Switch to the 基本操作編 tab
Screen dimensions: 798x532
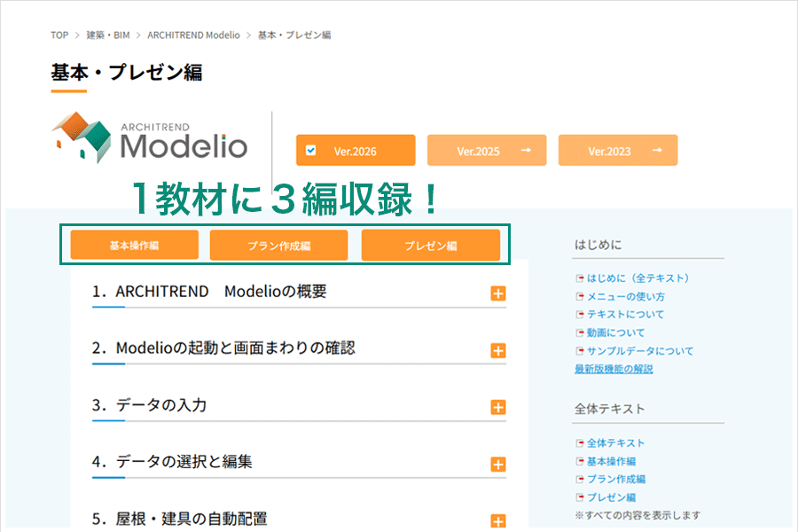point(134,246)
